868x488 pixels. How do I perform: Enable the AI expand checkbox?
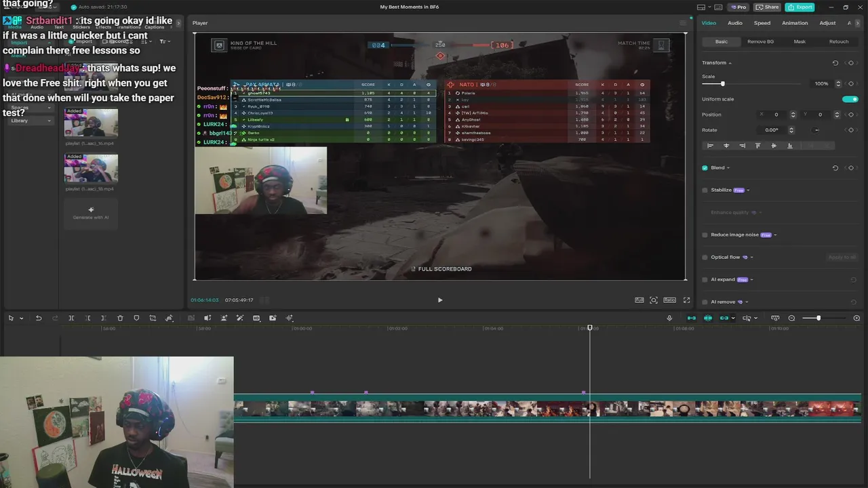point(705,279)
